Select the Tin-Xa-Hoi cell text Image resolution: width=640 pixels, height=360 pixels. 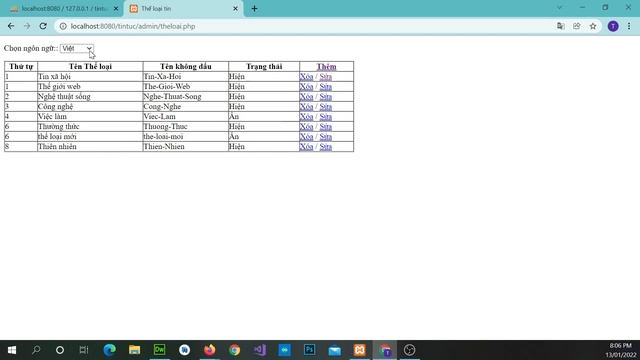coord(162,77)
